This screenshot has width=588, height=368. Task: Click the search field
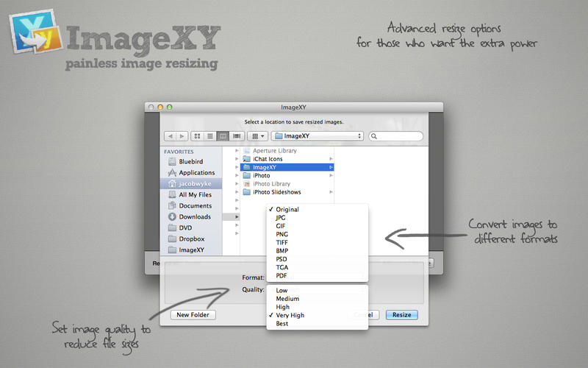coord(397,136)
